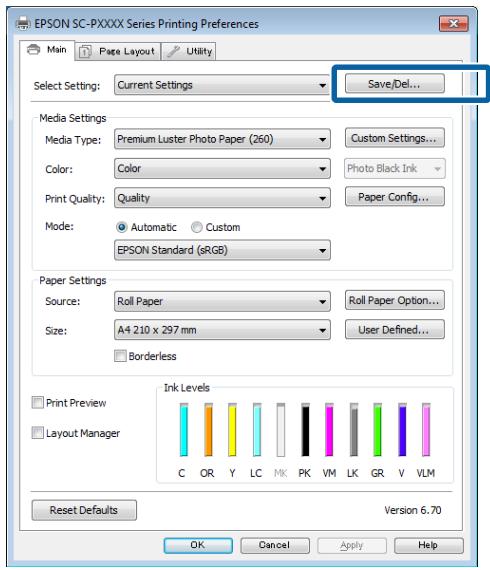Click the Reset Defaults button
Screen dimensions: 490x570
tap(84, 510)
